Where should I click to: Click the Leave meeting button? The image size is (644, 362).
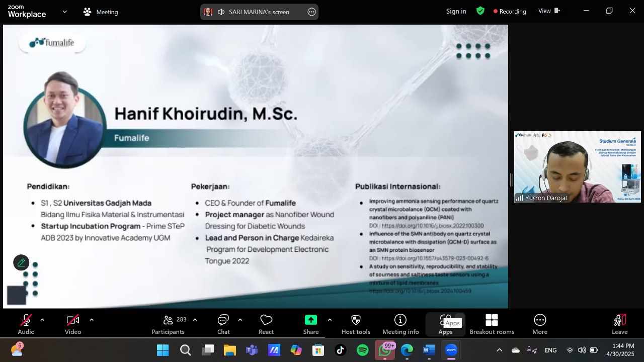(620, 324)
